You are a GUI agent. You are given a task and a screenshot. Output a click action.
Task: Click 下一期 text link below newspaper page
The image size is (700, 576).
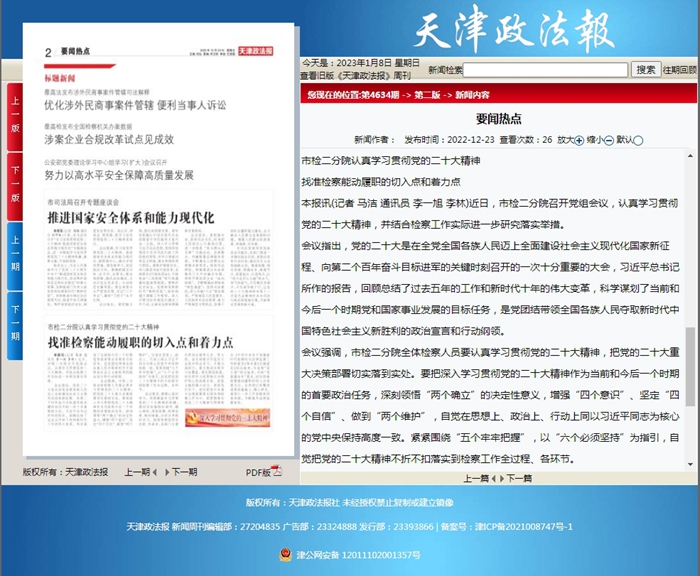tap(184, 472)
